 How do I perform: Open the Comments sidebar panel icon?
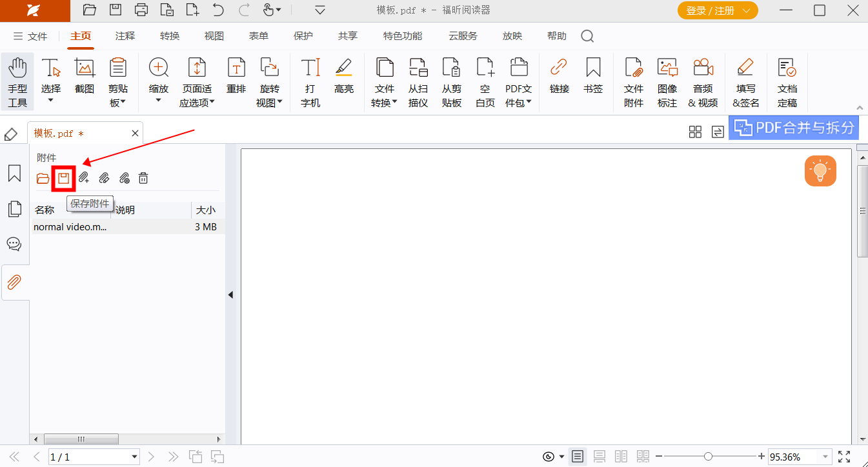pyautogui.click(x=14, y=244)
